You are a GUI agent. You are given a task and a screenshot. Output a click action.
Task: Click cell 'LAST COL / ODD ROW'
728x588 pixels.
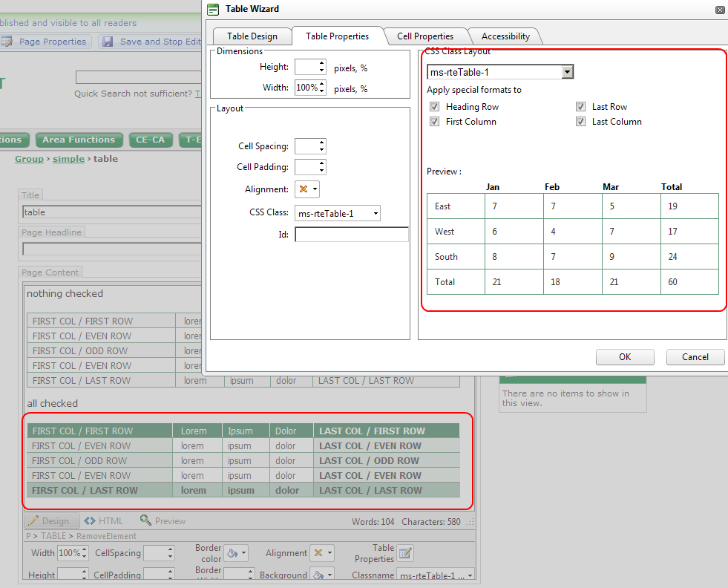[387, 461]
